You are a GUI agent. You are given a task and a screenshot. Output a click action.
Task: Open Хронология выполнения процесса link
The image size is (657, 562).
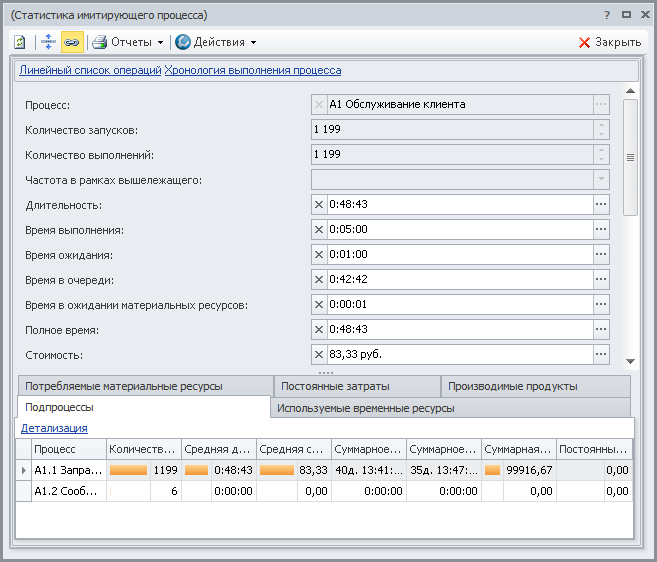(253, 70)
